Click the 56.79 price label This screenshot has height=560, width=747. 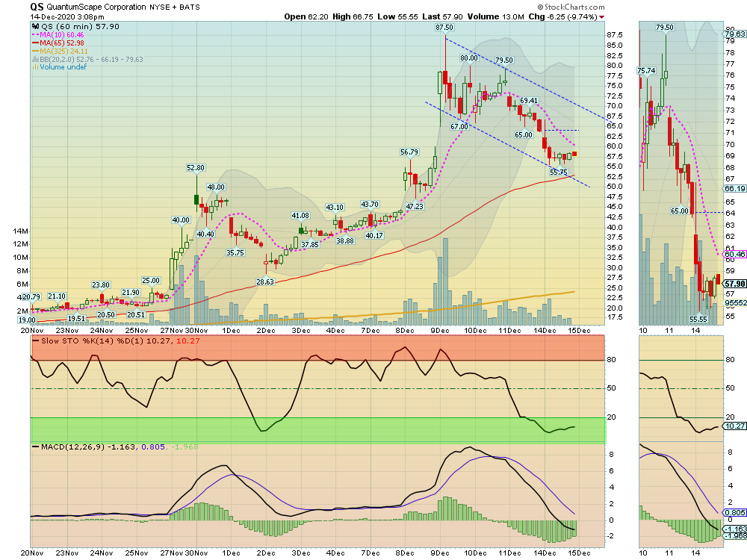point(409,152)
